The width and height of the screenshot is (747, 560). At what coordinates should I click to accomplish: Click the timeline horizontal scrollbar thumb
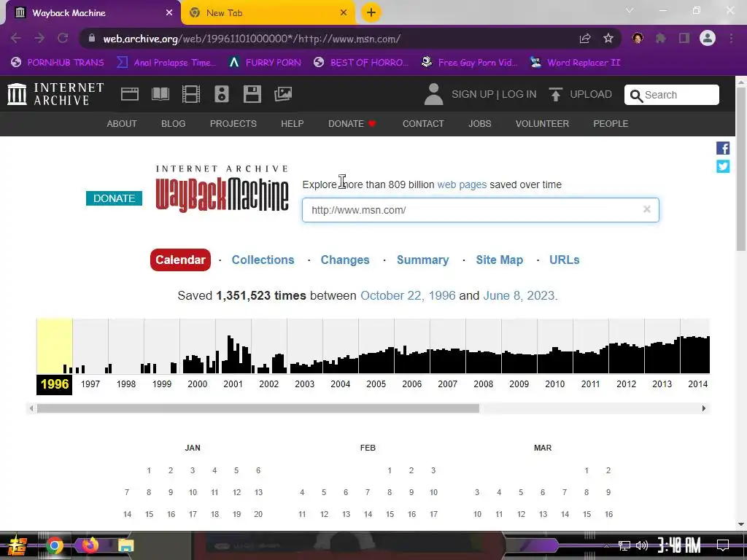point(258,408)
